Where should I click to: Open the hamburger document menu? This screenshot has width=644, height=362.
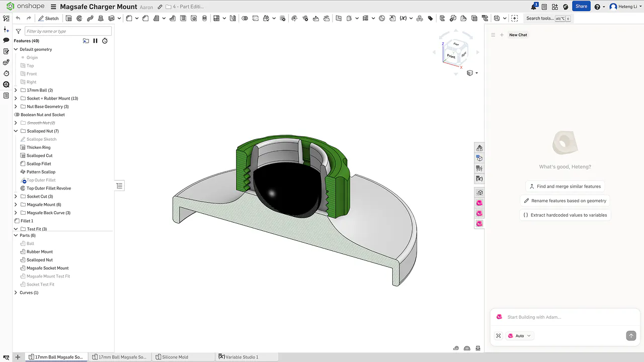[53, 7]
